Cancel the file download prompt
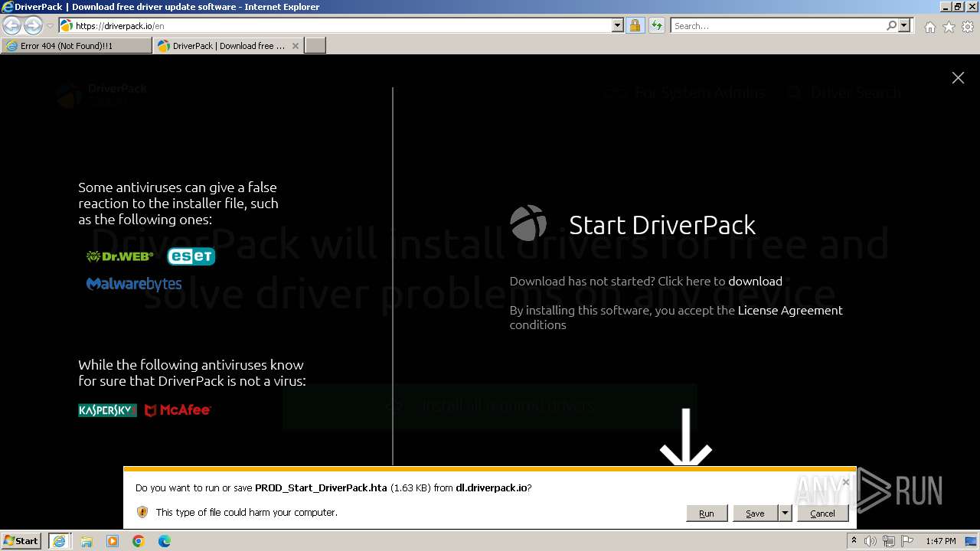Screen dimensions: 980x551 tap(822, 514)
